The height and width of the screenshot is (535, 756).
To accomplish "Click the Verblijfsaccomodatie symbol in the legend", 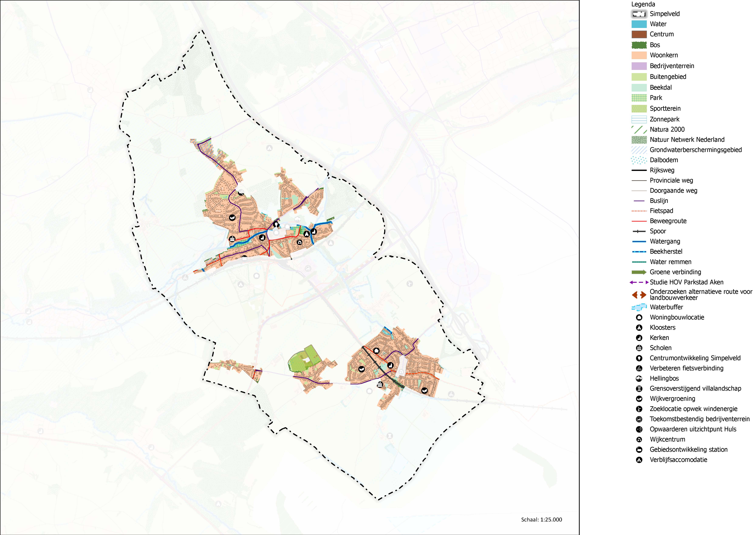I will coord(639,460).
